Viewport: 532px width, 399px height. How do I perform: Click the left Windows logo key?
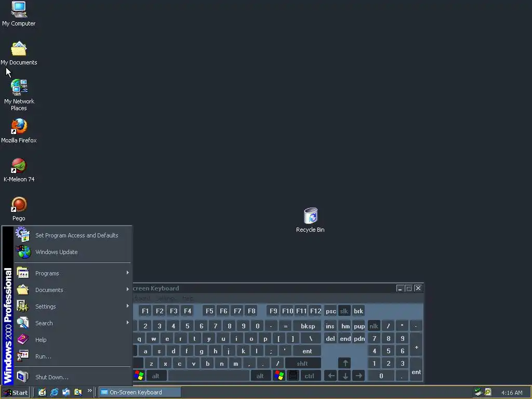139,376
